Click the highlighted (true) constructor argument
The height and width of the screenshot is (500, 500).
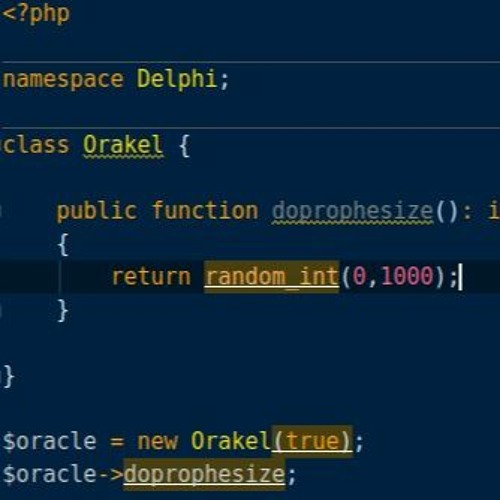click(312, 441)
